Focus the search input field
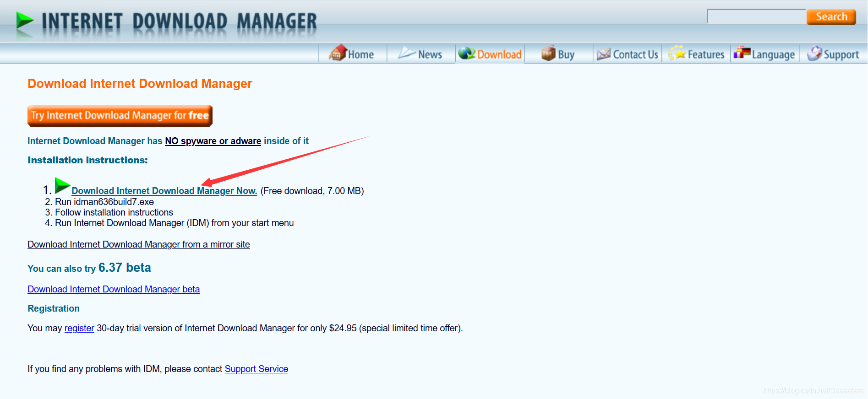The width and height of the screenshot is (868, 399). click(x=757, y=16)
